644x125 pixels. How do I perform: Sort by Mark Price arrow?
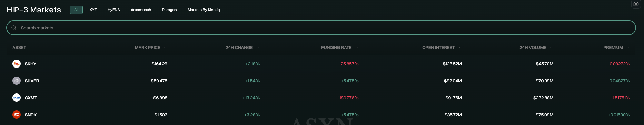[x=165, y=47]
